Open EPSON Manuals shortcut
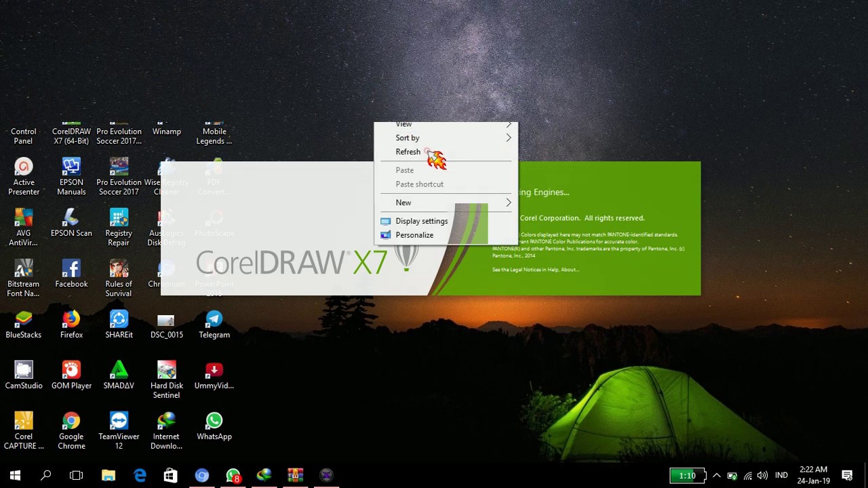 pos(71,177)
